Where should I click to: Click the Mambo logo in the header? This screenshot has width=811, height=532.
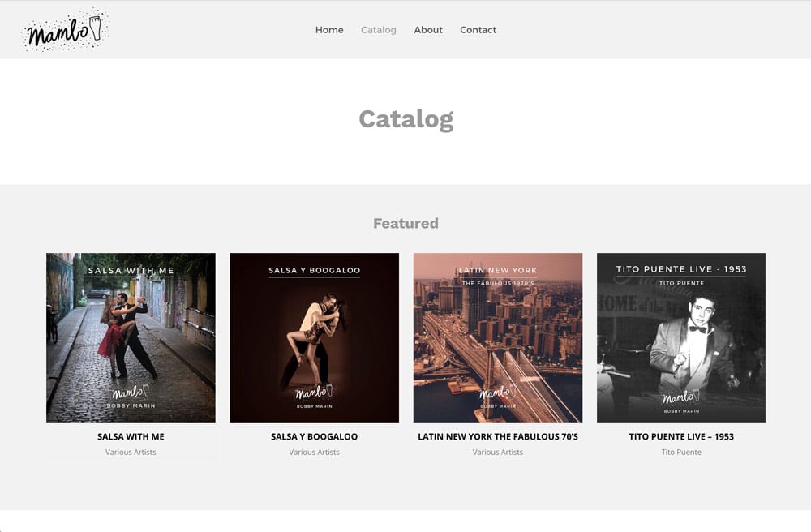click(65, 30)
